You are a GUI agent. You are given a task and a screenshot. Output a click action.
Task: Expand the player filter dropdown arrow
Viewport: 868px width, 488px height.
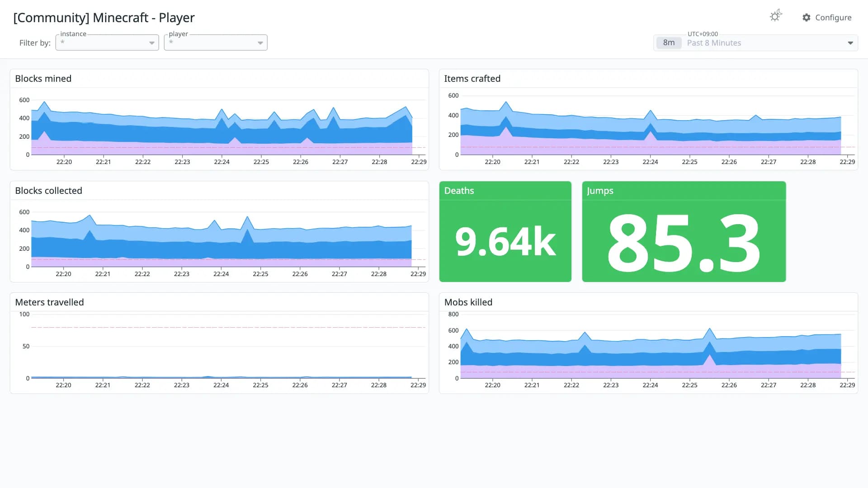tap(260, 43)
